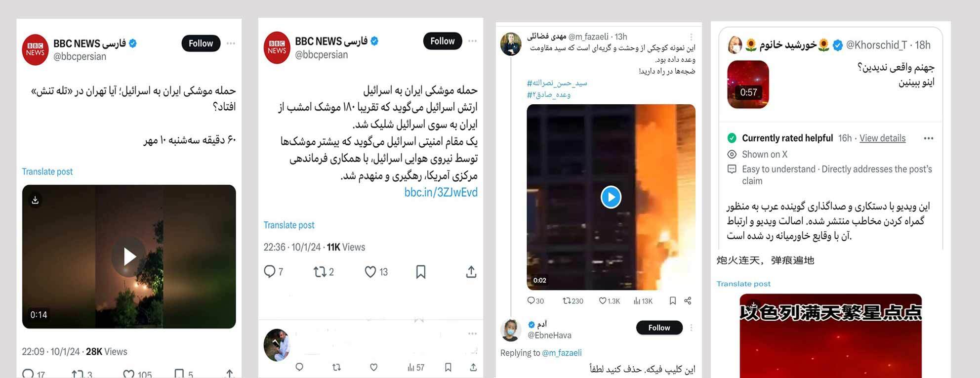Play the 0:14 night sky video
980x378 pixels.
[x=129, y=256]
